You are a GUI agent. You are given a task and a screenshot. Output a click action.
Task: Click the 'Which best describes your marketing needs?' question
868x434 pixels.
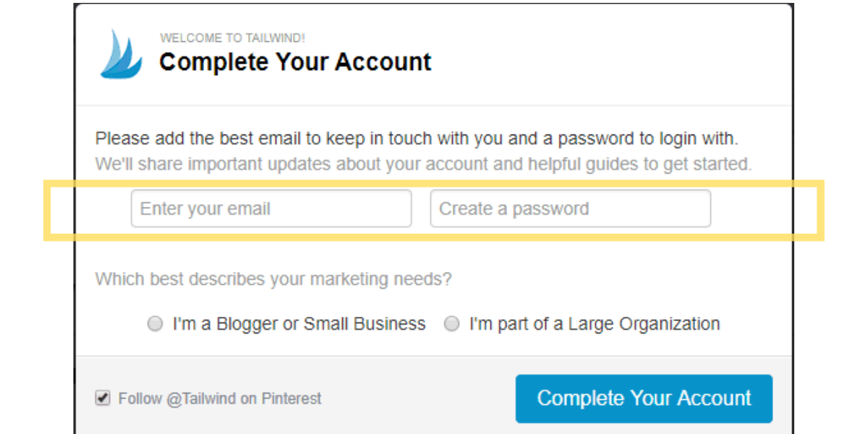pyautogui.click(x=273, y=279)
